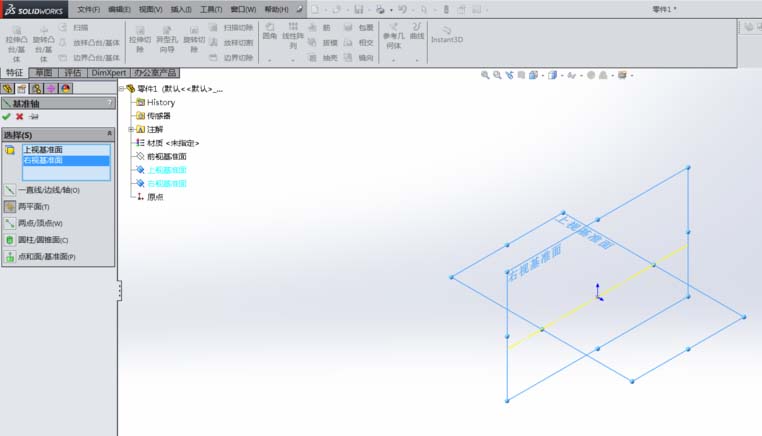Click the View Settings monitor icon
Image resolution: width=762 pixels, height=436 pixels.
(x=622, y=75)
